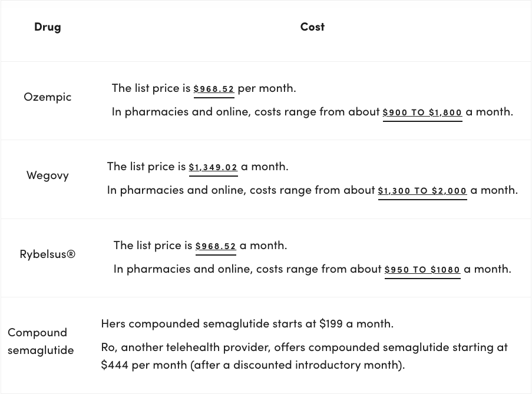The width and height of the screenshot is (532, 394).
Task: Click 'The list price is' in Wegovy row
Action: (x=146, y=167)
